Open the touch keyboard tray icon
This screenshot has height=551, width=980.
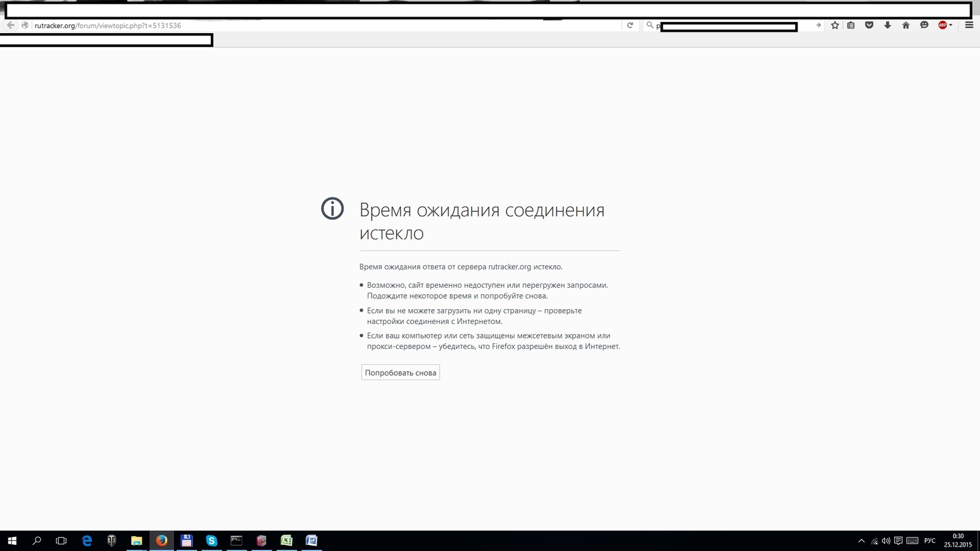tap(912, 541)
